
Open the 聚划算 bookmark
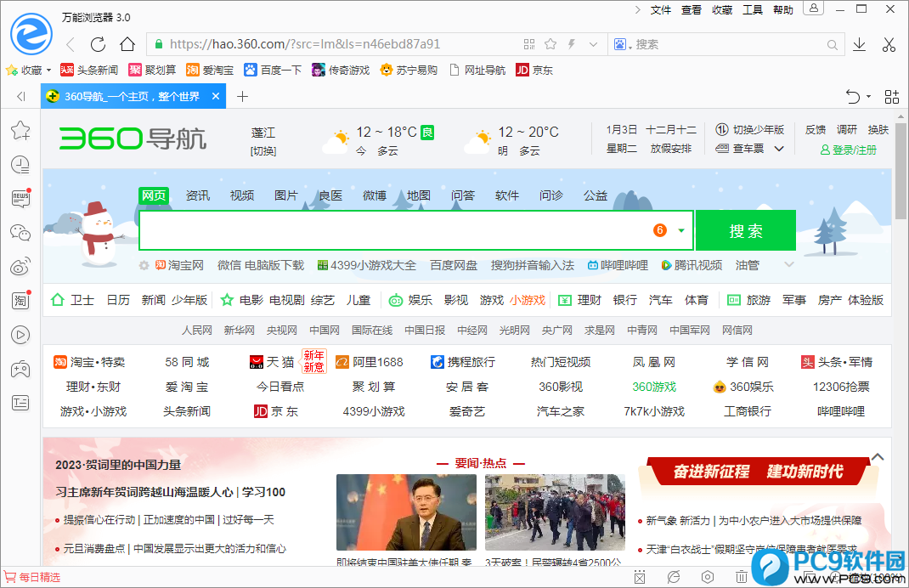click(152, 71)
